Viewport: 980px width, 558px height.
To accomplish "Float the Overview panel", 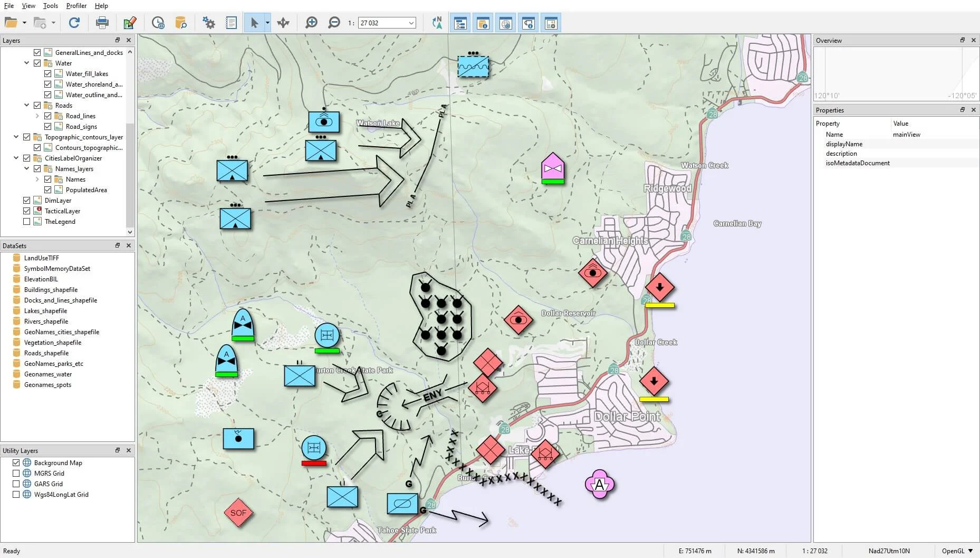I will pyautogui.click(x=962, y=40).
